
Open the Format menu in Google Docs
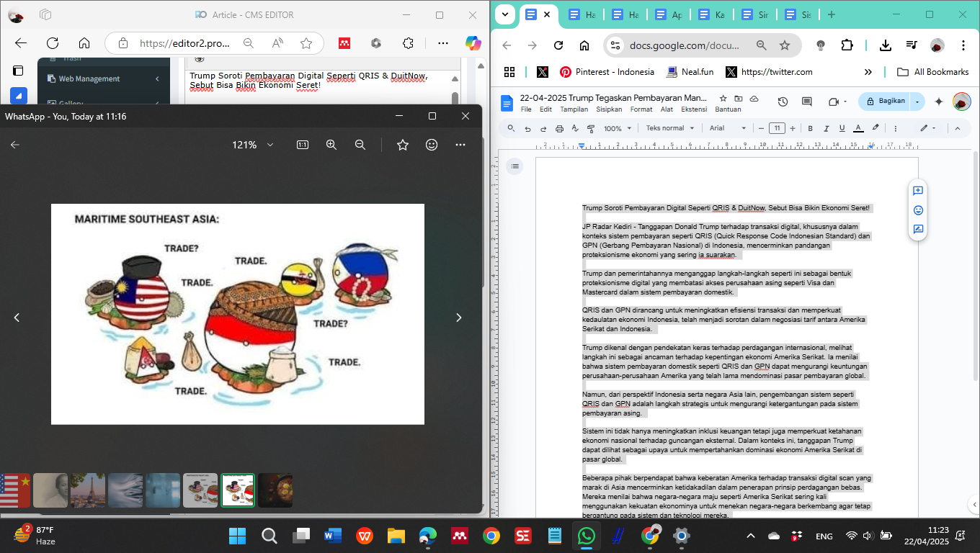(x=641, y=109)
